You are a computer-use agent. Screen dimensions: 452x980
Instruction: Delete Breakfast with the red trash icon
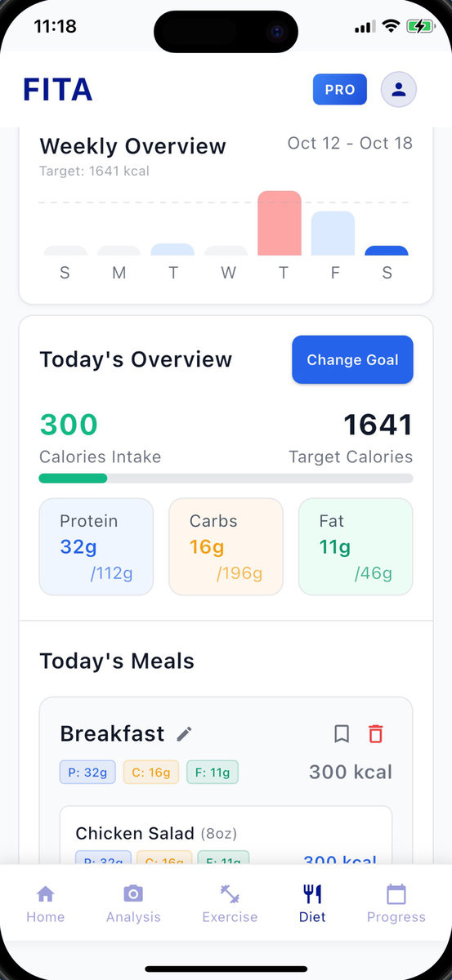coord(376,733)
